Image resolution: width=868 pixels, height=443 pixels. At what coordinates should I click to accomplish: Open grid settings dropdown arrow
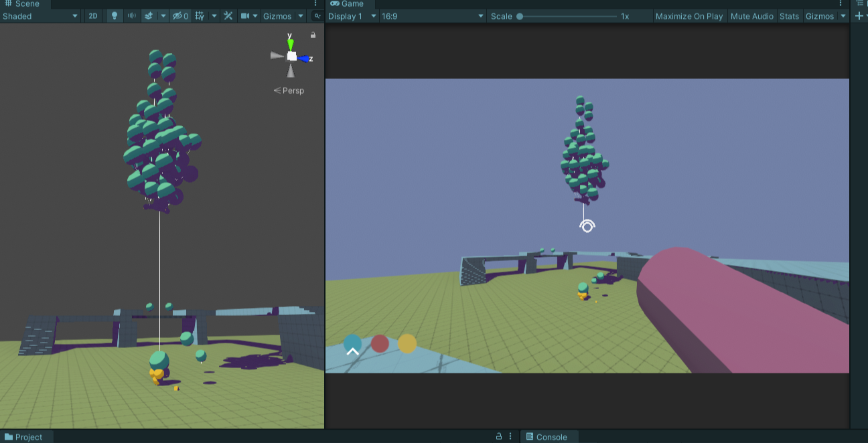pyautogui.click(x=214, y=16)
